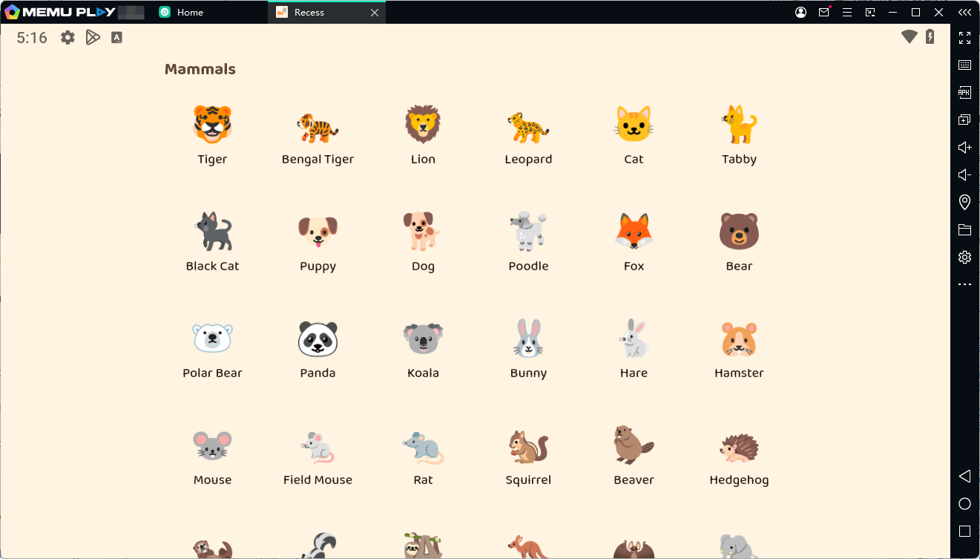Screen dimensions: 980x559
Task: Choose the Beaver icon
Action: point(634,445)
